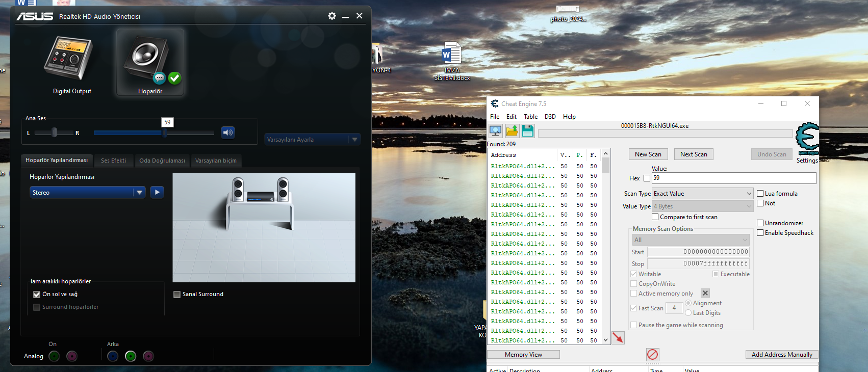Open the Varsayılan biçim tab

point(216,161)
